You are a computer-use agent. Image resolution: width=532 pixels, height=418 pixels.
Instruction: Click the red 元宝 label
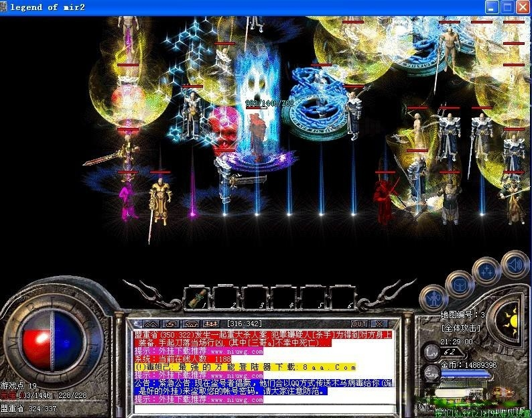coord(8,395)
